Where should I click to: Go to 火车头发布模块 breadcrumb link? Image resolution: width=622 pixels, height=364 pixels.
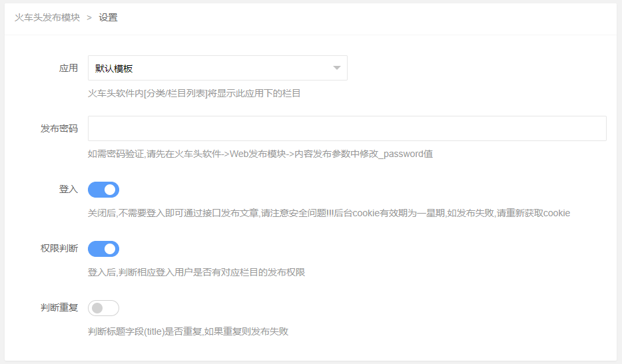(x=47, y=17)
